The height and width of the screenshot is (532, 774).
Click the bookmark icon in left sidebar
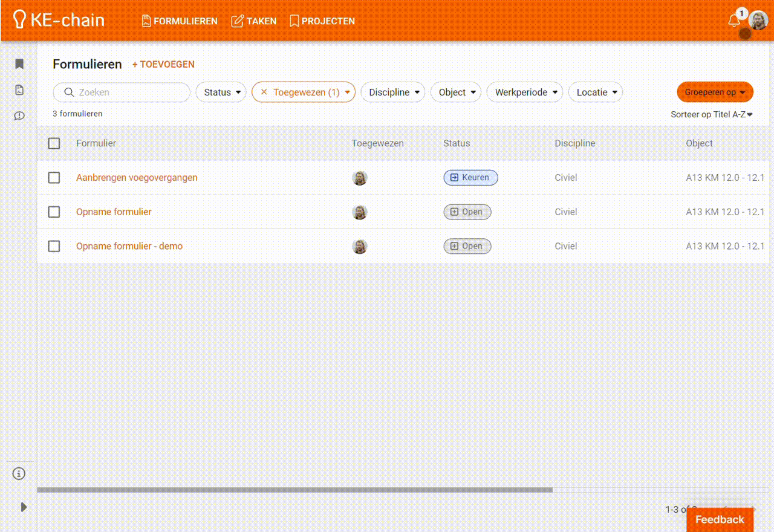click(x=19, y=64)
